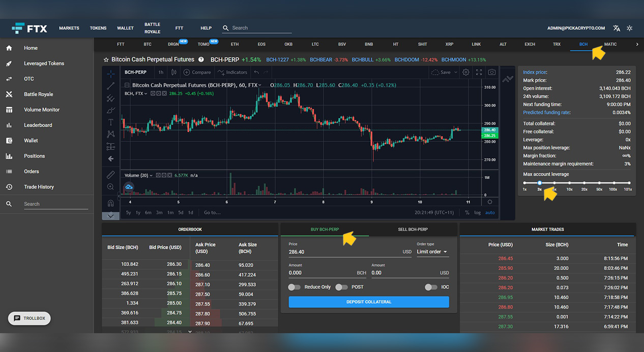The image size is (644, 352).
Task: Open the Limit order type dropdown
Action: [432, 252]
